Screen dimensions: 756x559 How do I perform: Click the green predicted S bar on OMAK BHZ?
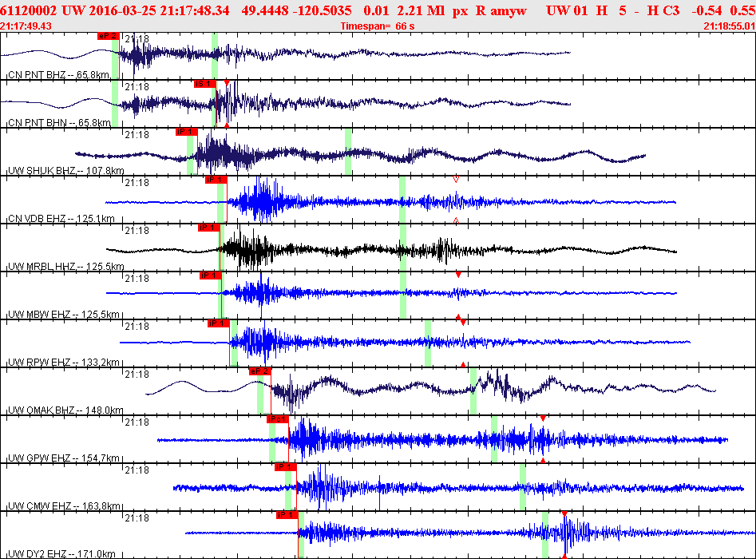click(473, 391)
